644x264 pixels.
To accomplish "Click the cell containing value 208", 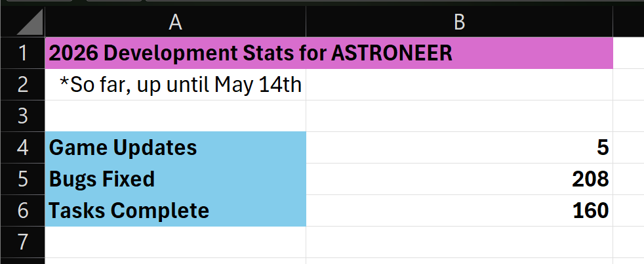I will point(459,179).
